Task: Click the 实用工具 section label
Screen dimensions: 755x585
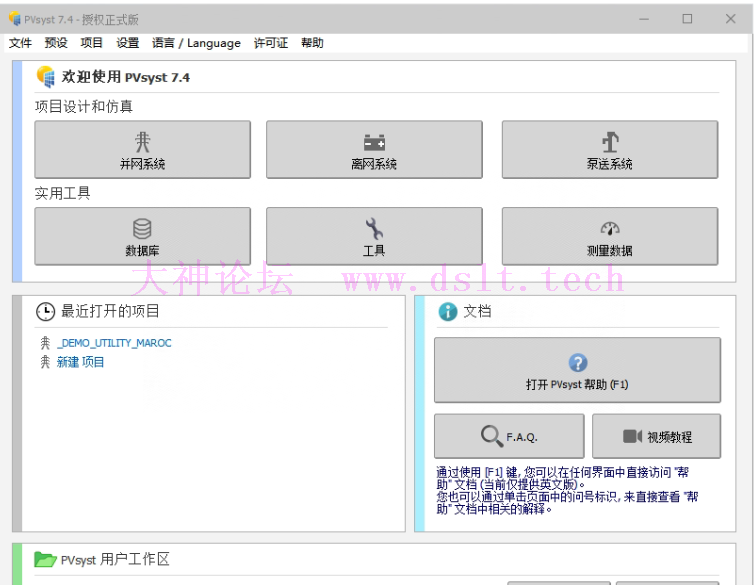Action: click(x=63, y=193)
